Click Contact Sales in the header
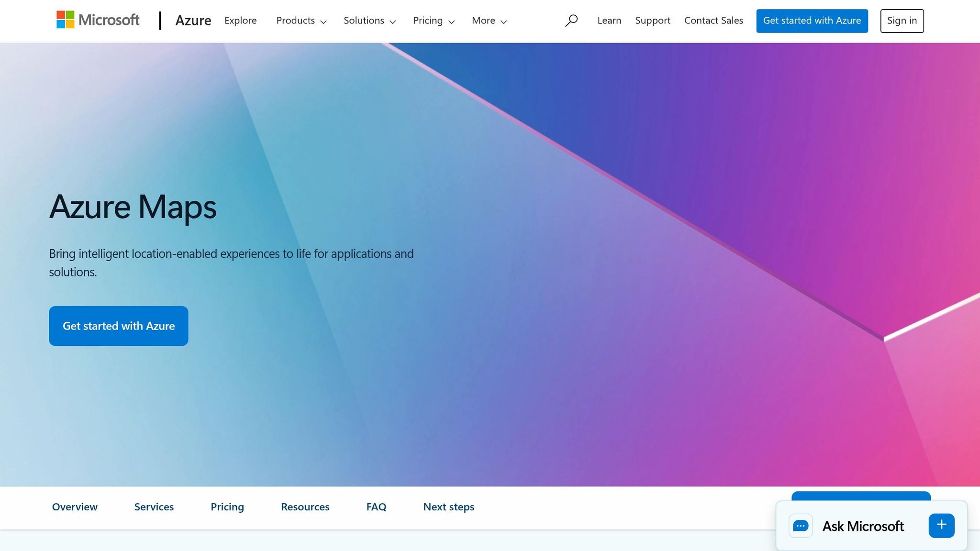Image resolution: width=980 pixels, height=551 pixels. (713, 21)
